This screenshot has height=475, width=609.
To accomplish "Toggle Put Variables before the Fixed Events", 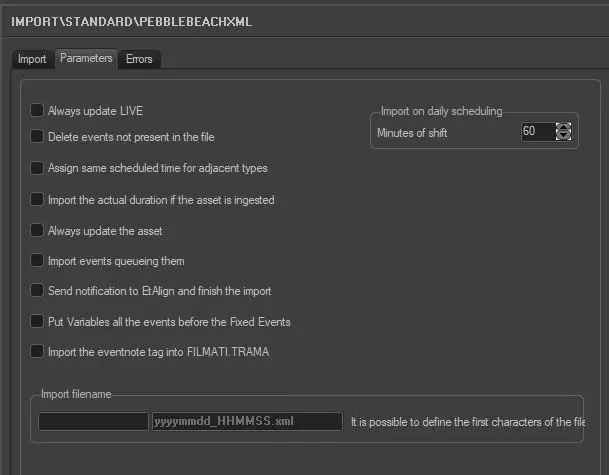I will tap(37, 322).
